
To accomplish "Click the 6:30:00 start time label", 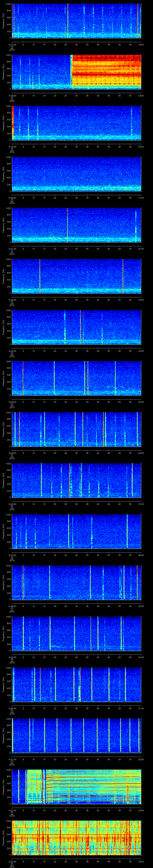I will (x=12, y=709).
